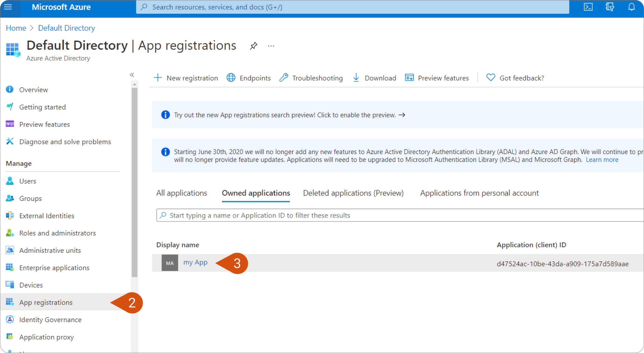Open the more options ellipsis menu
Image resolution: width=644 pixels, height=353 pixels.
coord(271,46)
